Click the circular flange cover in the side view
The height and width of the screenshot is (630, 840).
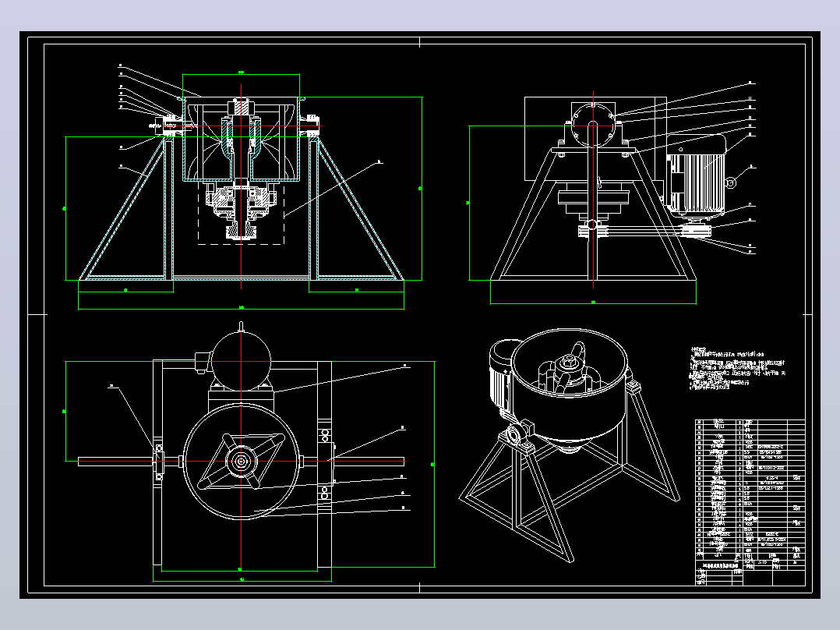pyautogui.click(x=593, y=125)
